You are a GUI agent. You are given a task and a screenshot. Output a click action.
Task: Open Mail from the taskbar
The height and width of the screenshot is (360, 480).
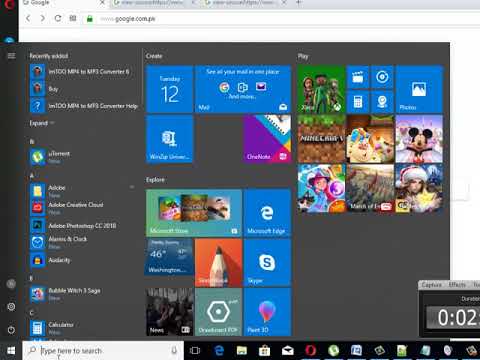pos(288,351)
